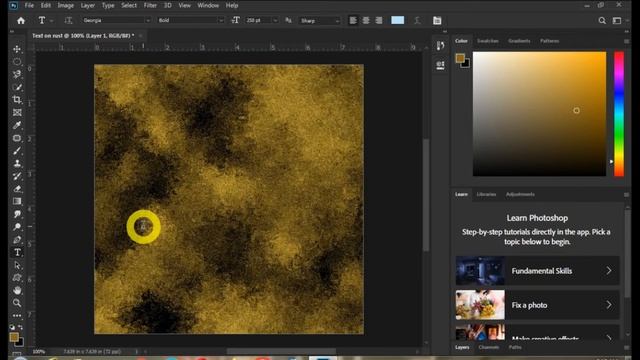
Task: Switch to the Gradients tab
Action: [x=519, y=41]
